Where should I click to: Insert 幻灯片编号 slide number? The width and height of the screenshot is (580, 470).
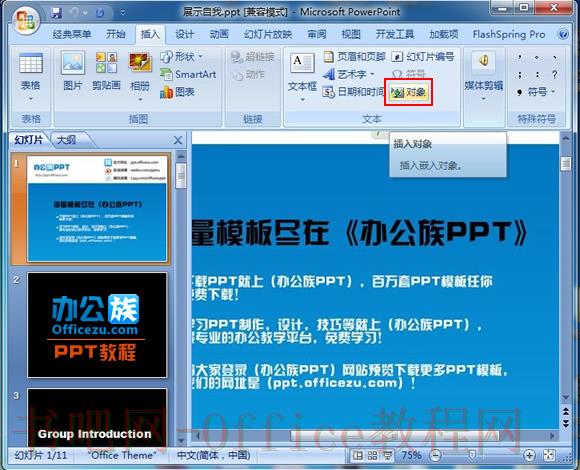point(423,57)
